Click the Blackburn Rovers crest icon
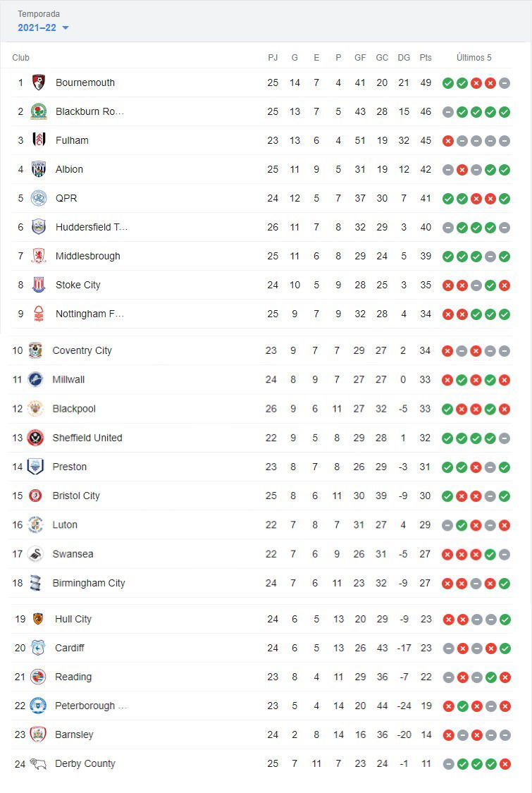Screen dimensions: 532x793 pyautogui.click(x=39, y=111)
